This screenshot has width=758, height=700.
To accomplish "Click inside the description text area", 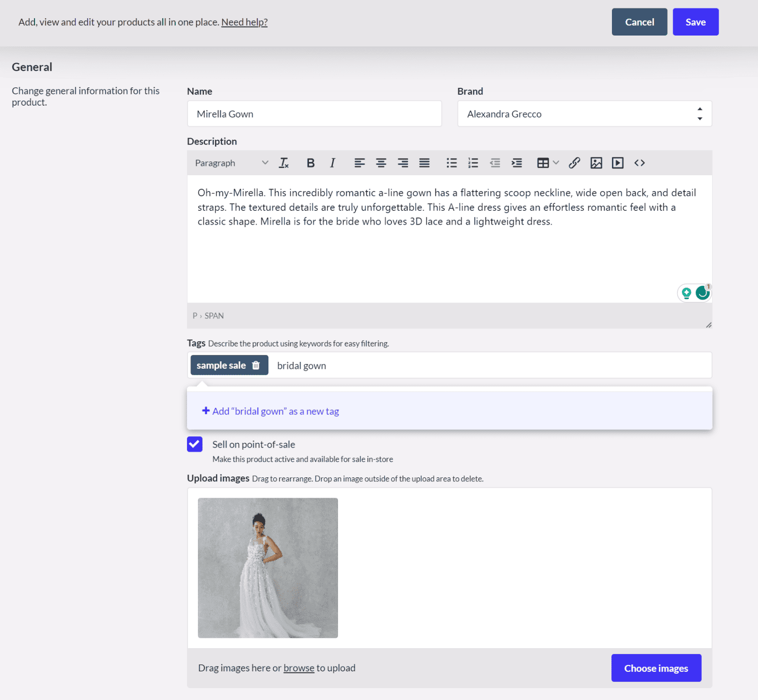I will 450,239.
